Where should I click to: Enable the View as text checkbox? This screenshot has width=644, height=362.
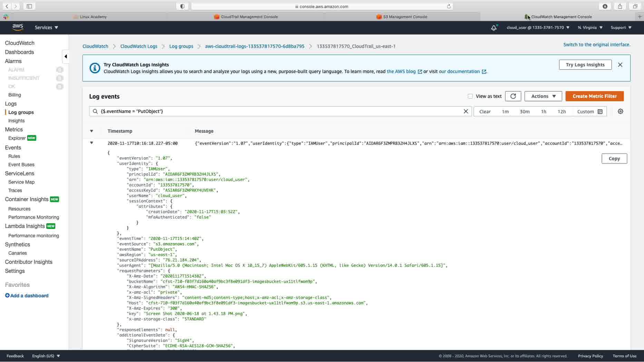tap(470, 96)
